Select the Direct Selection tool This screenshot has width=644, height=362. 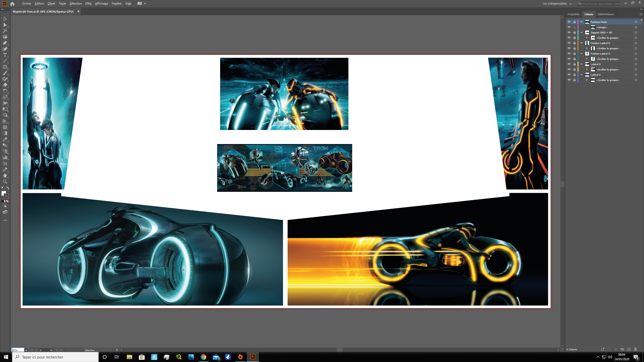pos(5,25)
